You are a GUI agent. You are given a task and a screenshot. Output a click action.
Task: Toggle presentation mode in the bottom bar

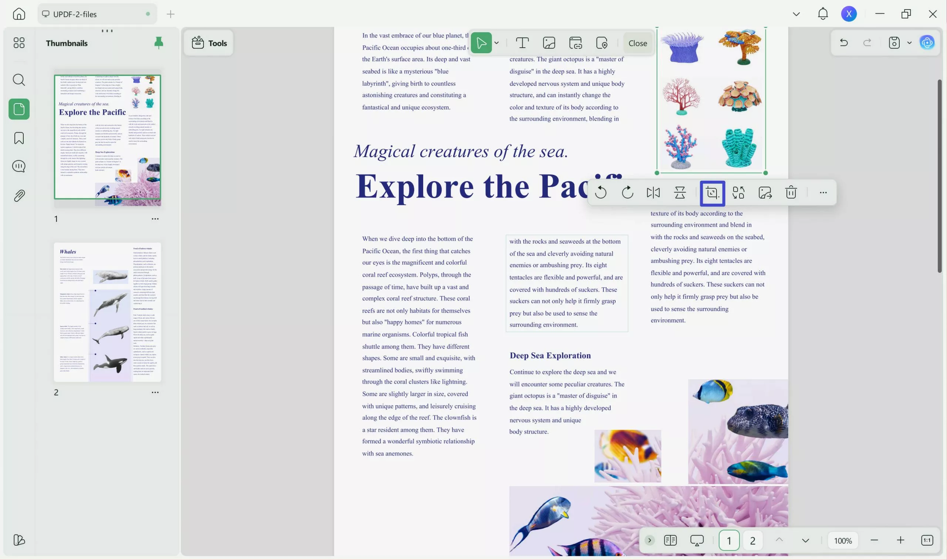click(x=696, y=540)
